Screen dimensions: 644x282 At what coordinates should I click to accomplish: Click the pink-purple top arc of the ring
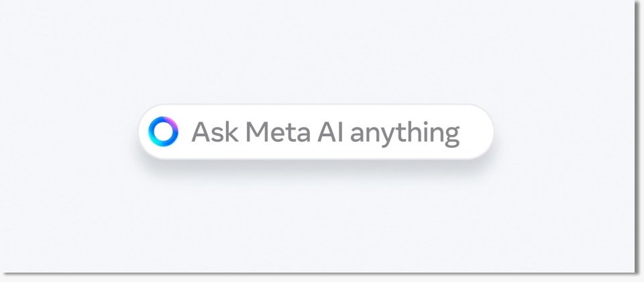click(170, 122)
